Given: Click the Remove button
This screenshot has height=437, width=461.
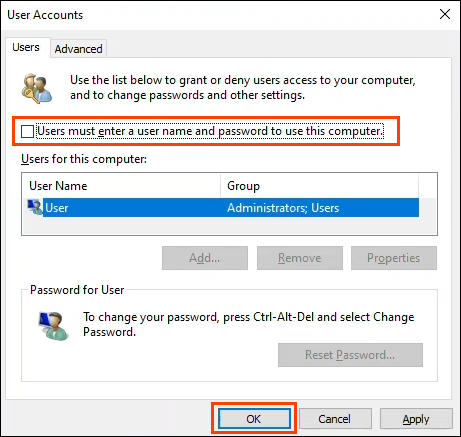Looking at the screenshot, I should [300, 258].
